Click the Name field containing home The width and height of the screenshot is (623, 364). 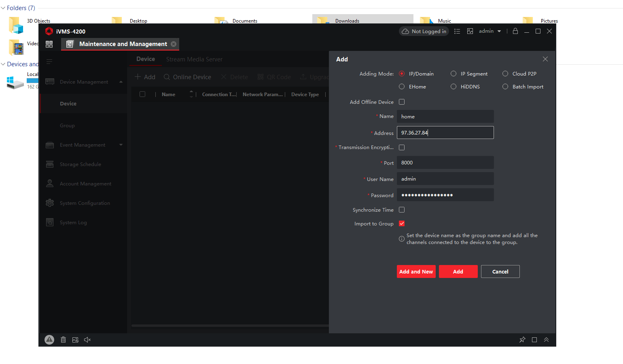[445, 116]
